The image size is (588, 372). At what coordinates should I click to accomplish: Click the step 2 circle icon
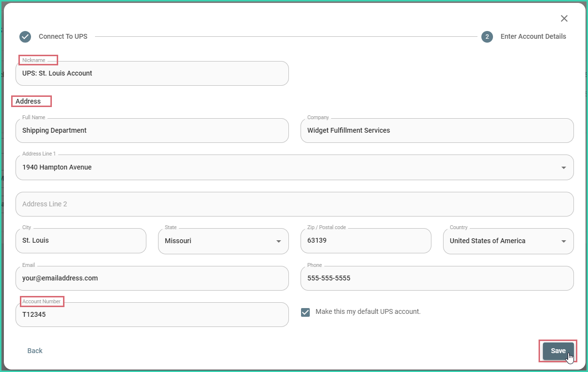[487, 36]
